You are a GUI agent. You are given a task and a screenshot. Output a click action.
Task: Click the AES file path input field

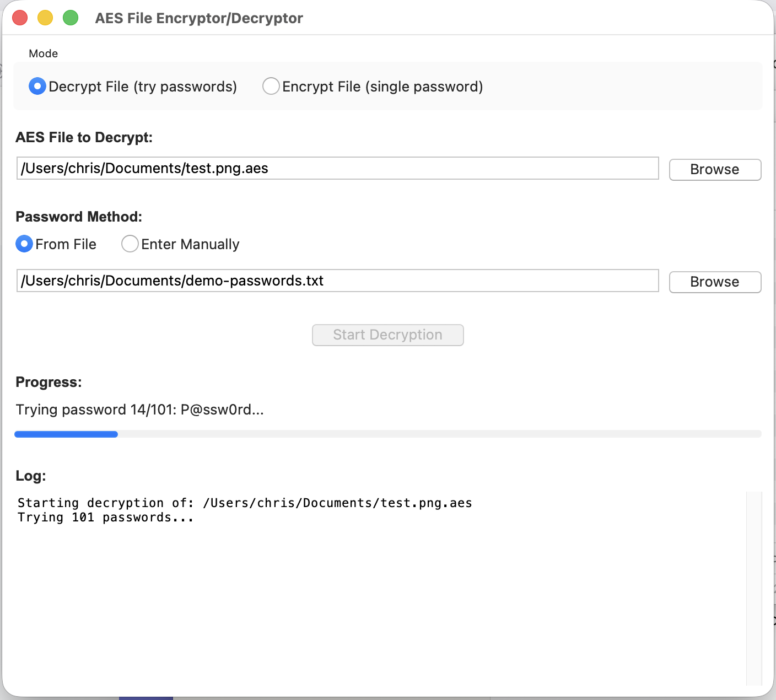[337, 169]
